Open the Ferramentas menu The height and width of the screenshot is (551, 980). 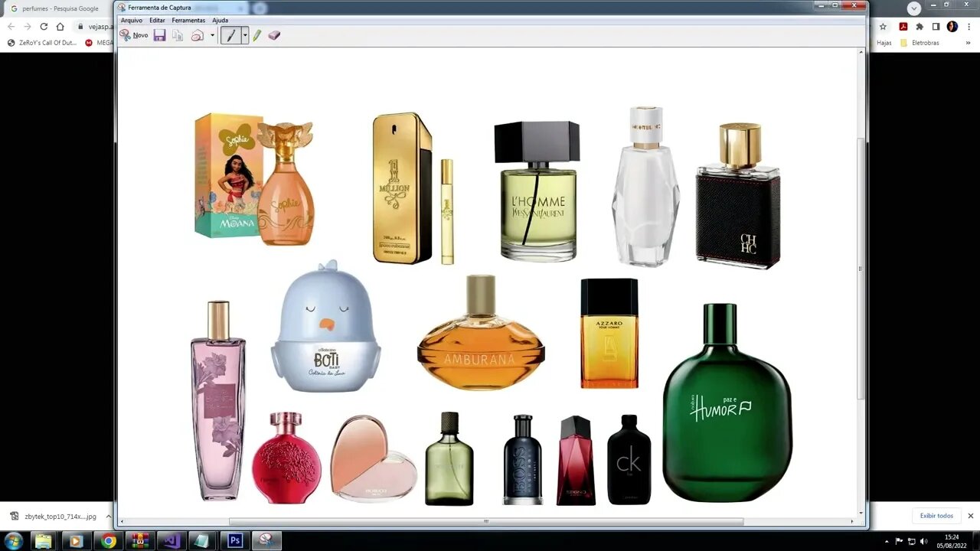[188, 20]
